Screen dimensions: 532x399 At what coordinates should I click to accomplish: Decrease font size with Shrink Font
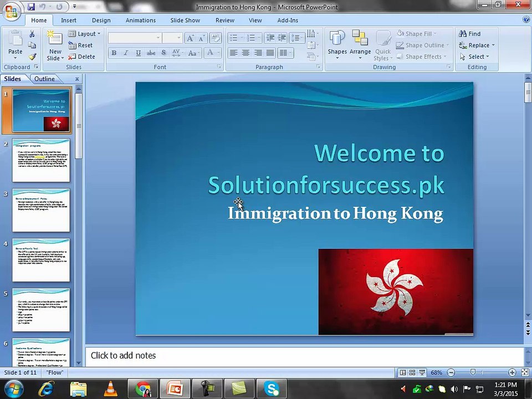point(201,38)
